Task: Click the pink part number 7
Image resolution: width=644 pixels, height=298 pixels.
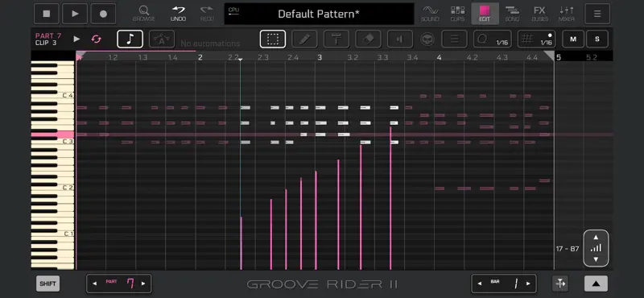Action: [130, 284]
